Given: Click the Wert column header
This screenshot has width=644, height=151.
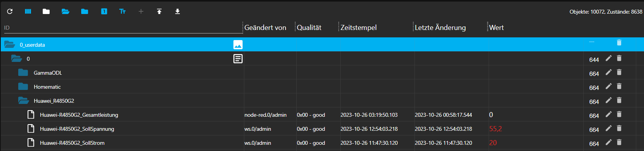Looking at the screenshot, I should [496, 28].
